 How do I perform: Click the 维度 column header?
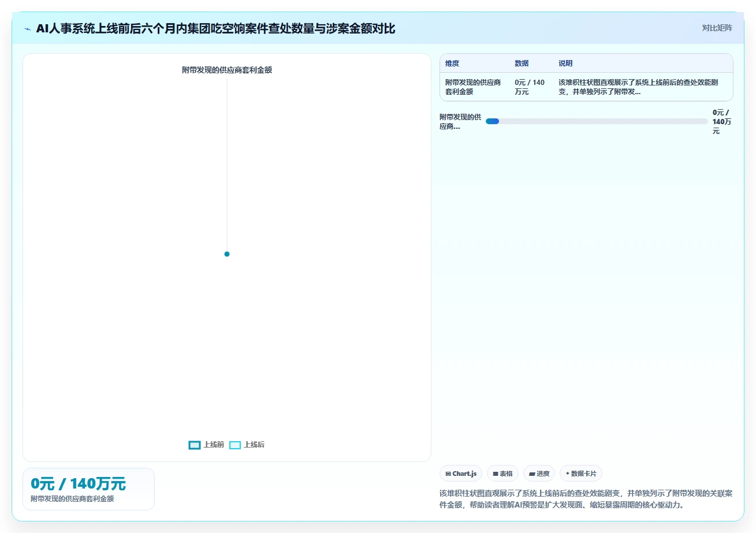452,64
